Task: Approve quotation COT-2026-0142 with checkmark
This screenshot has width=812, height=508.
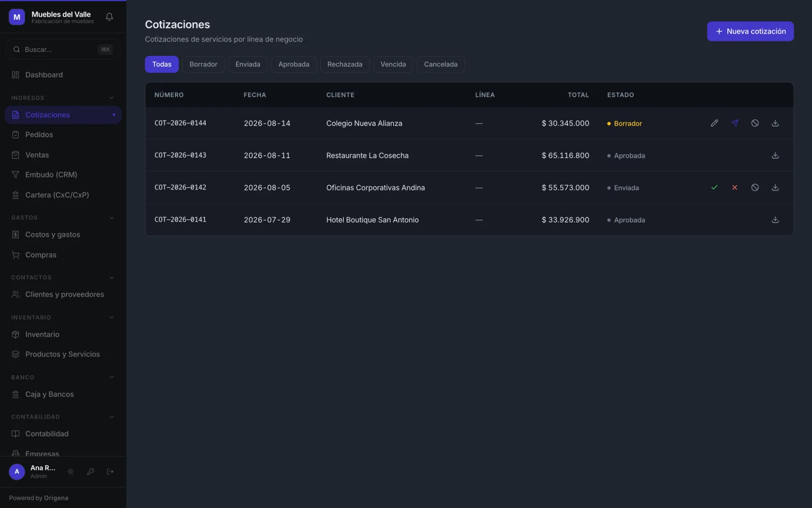Action: pos(714,187)
